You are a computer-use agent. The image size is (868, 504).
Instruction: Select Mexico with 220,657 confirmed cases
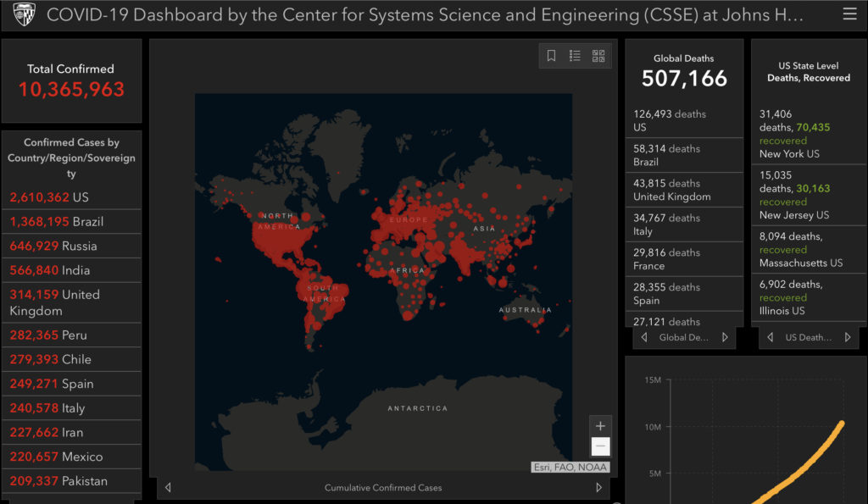71,457
